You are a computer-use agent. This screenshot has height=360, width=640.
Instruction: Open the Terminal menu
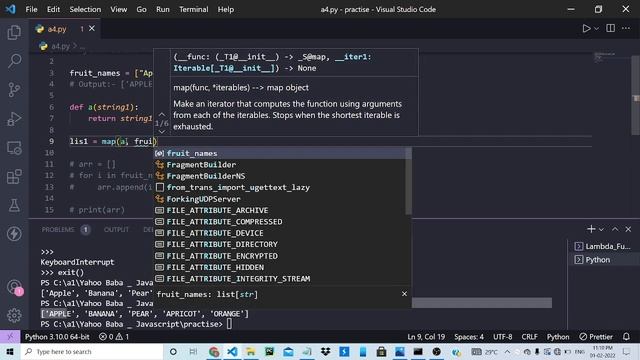pos(193,9)
